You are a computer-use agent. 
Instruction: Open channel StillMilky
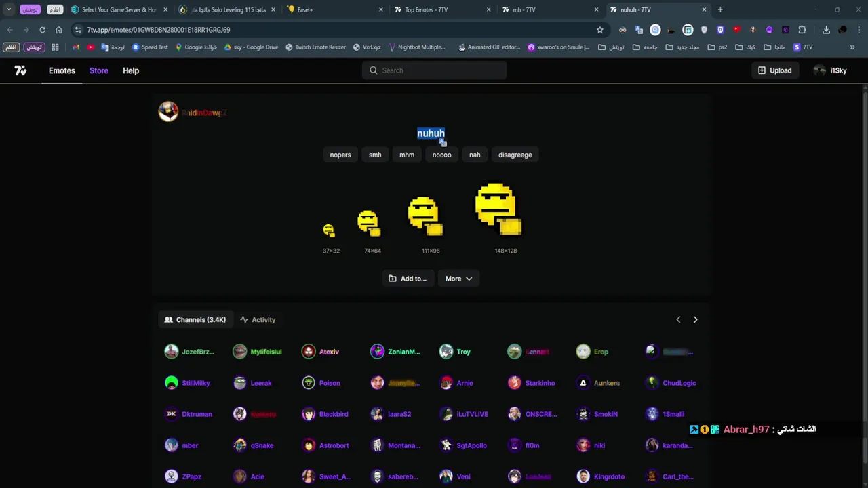pos(188,383)
